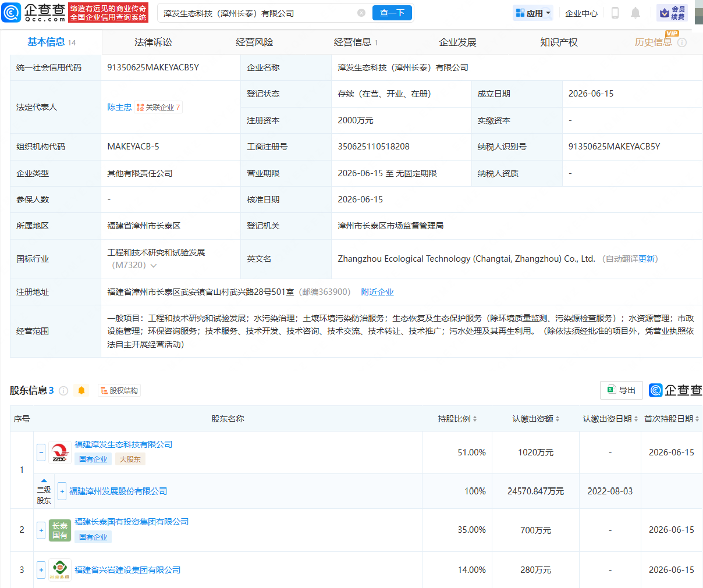
Task: Open 福建漳发生态科技有限公司 shareholder link
Action: [x=123, y=444]
